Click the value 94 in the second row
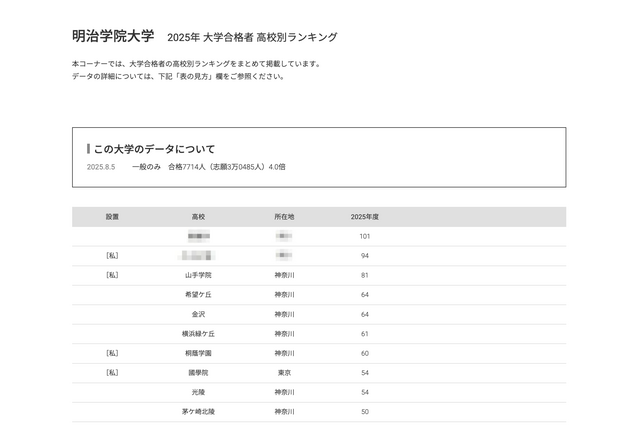The image size is (640, 426). [364, 256]
